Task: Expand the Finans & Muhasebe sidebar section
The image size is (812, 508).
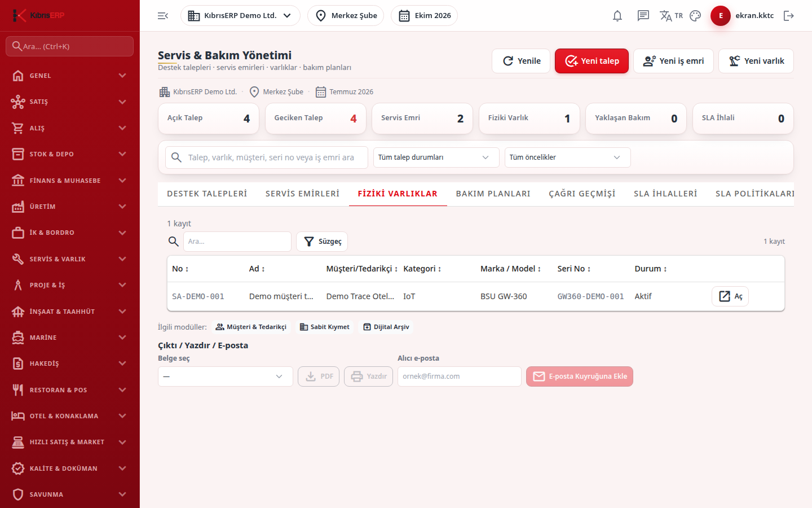Action: pos(70,181)
